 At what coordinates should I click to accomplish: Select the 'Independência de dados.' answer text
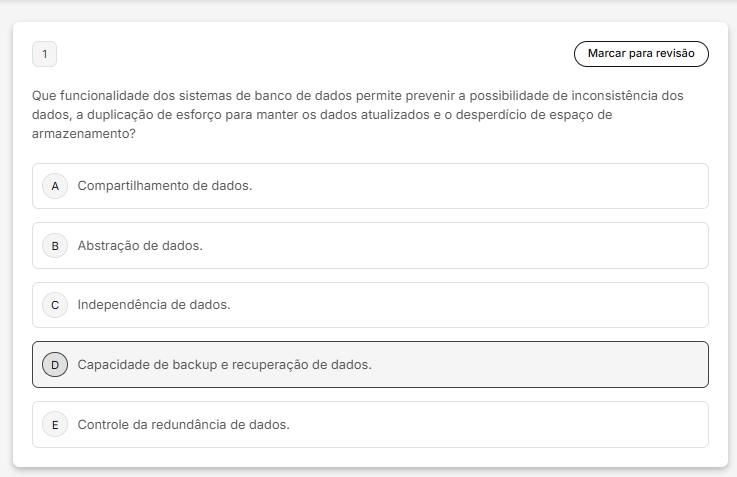coord(154,305)
